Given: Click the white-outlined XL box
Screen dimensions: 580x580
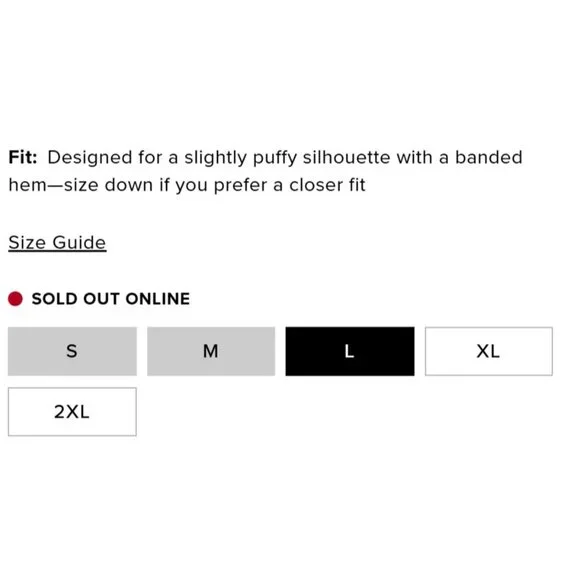Looking at the screenshot, I should click(x=489, y=351).
